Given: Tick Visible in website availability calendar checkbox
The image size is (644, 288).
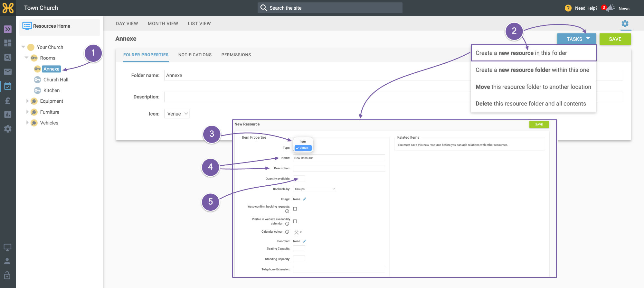Looking at the screenshot, I should point(295,221).
